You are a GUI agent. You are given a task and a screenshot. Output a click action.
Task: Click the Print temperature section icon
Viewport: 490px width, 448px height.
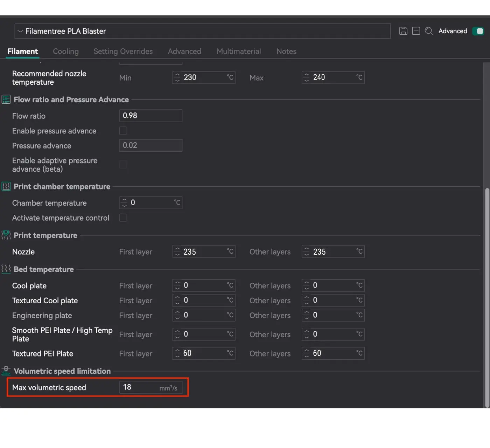(x=6, y=235)
